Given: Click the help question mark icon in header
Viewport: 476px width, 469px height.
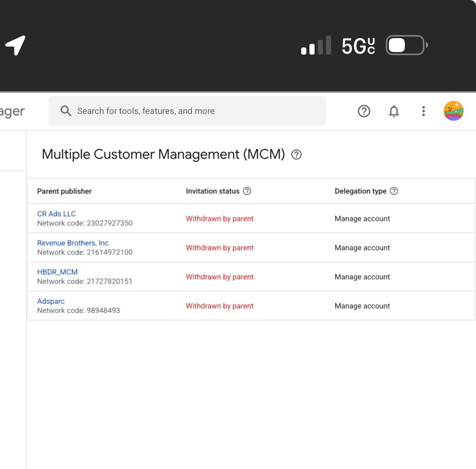Looking at the screenshot, I should click(364, 111).
